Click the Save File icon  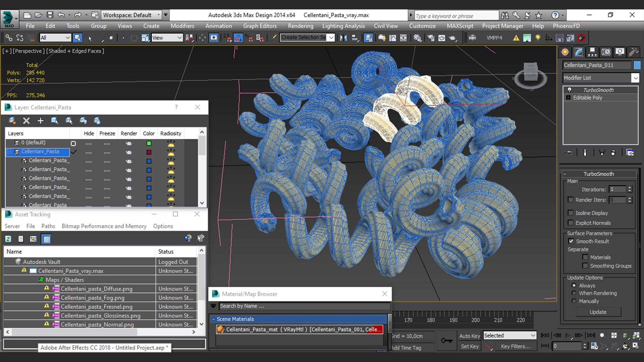[x=50, y=15]
